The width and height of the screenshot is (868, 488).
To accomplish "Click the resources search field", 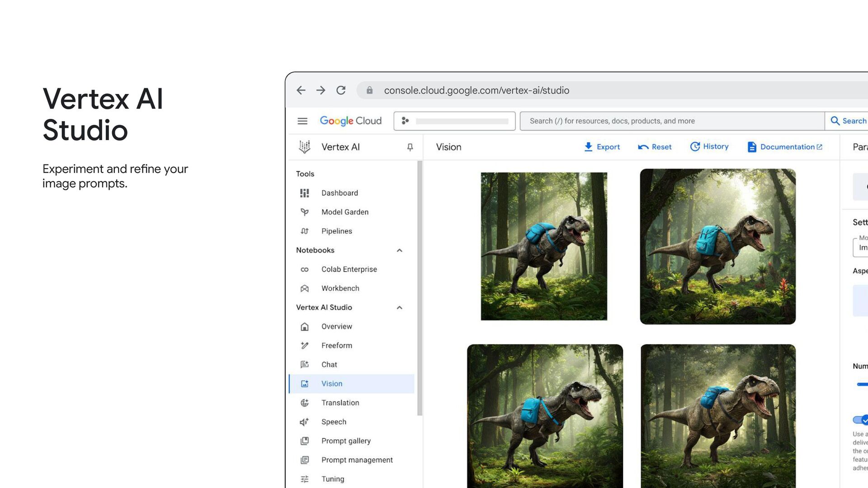I will coord(672,121).
